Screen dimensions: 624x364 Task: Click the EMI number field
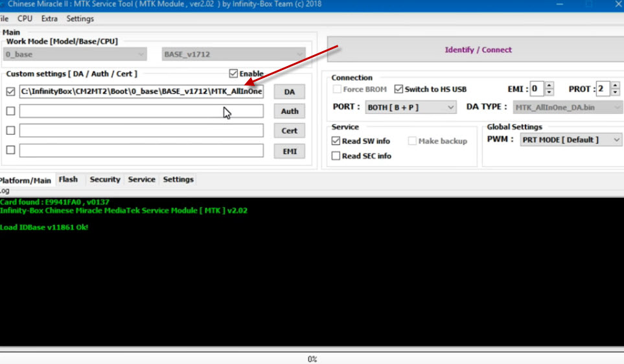[537, 89]
